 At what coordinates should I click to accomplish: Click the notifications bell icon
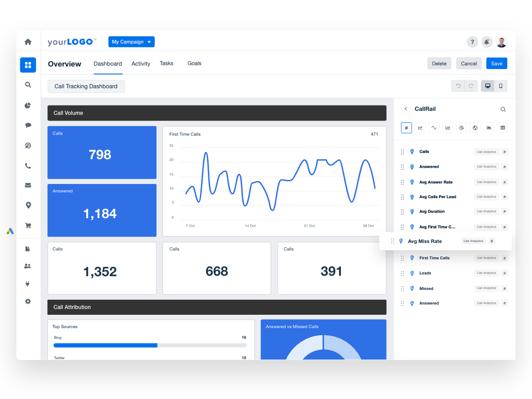pyautogui.click(x=487, y=42)
